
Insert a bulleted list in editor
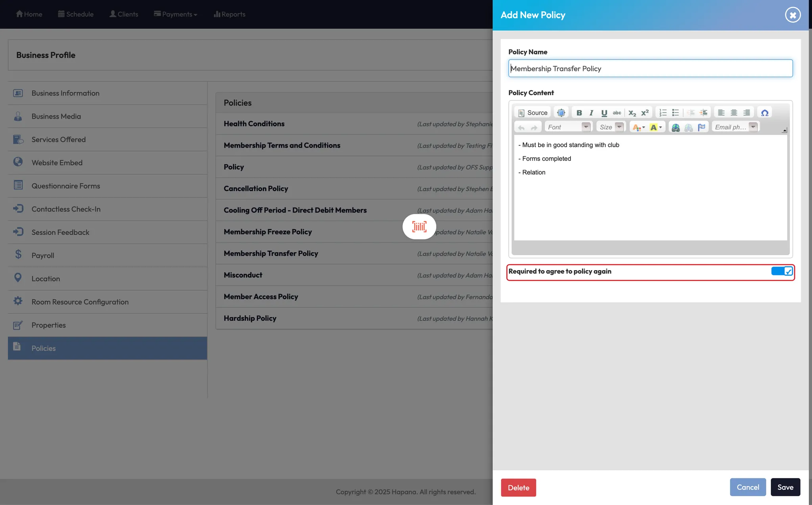point(675,113)
